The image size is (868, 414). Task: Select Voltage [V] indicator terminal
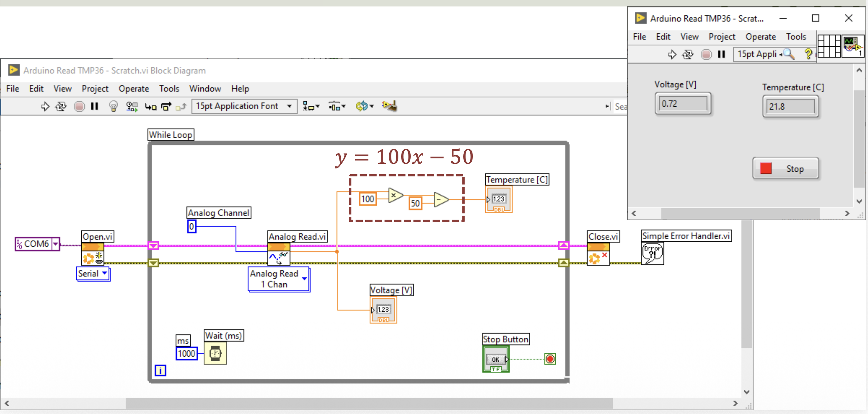(x=384, y=310)
